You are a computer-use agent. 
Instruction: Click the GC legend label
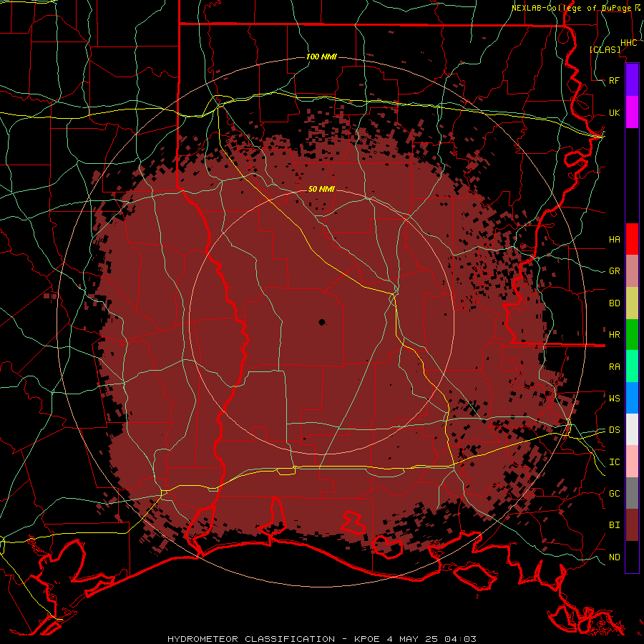tap(614, 493)
